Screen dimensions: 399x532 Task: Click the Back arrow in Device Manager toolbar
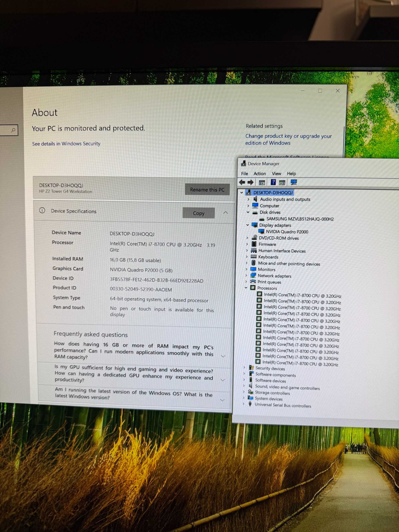(242, 182)
